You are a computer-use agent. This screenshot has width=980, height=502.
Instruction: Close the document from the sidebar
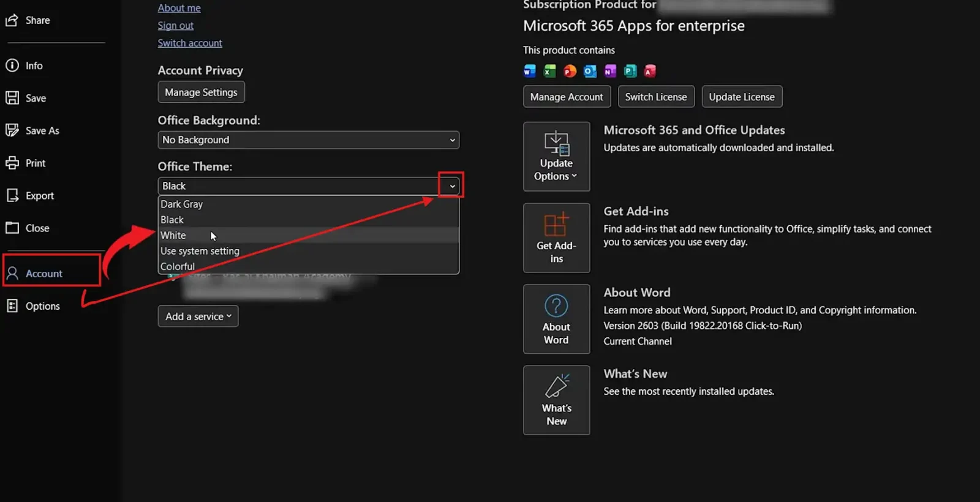[37, 228]
